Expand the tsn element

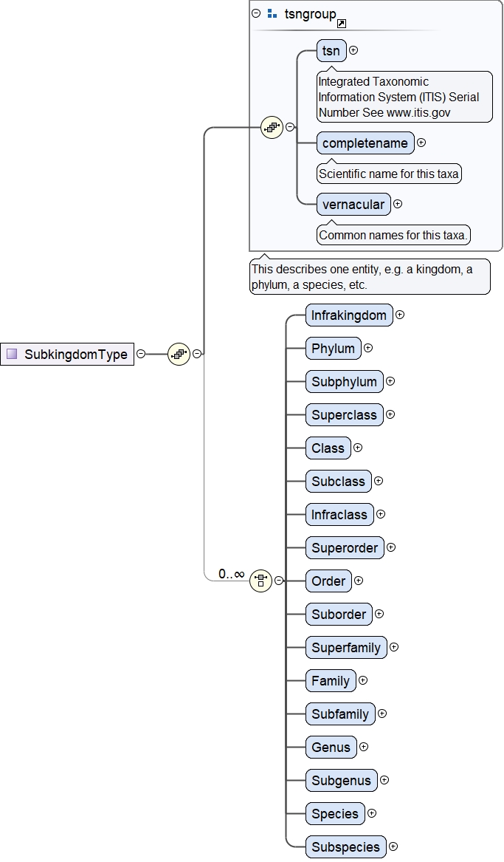(x=353, y=50)
